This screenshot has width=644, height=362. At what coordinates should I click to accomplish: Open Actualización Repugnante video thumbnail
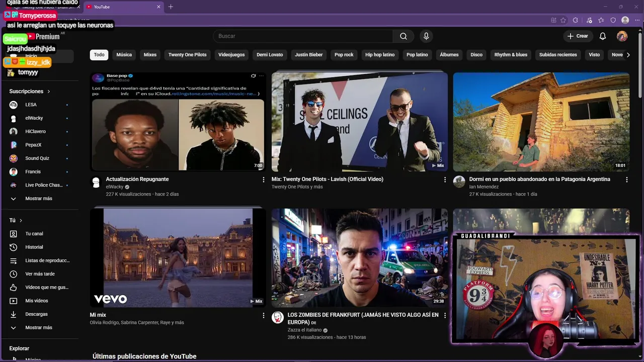[x=178, y=122]
